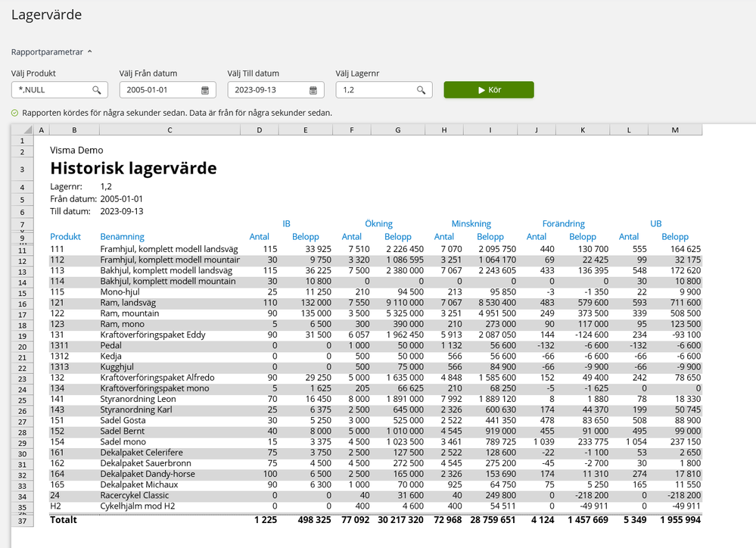Click the Totalt label cell
756x548 pixels.
coord(64,520)
